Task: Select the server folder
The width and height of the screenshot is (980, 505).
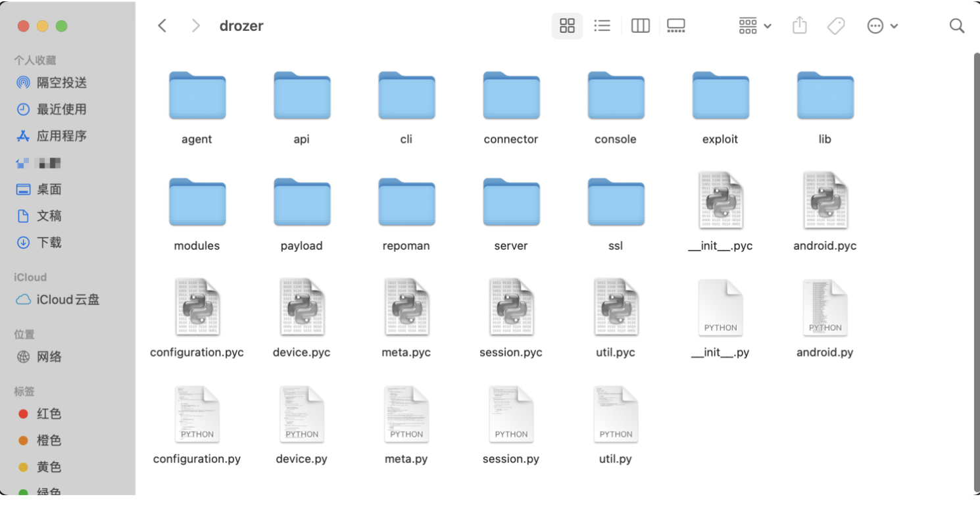Action: click(x=511, y=203)
